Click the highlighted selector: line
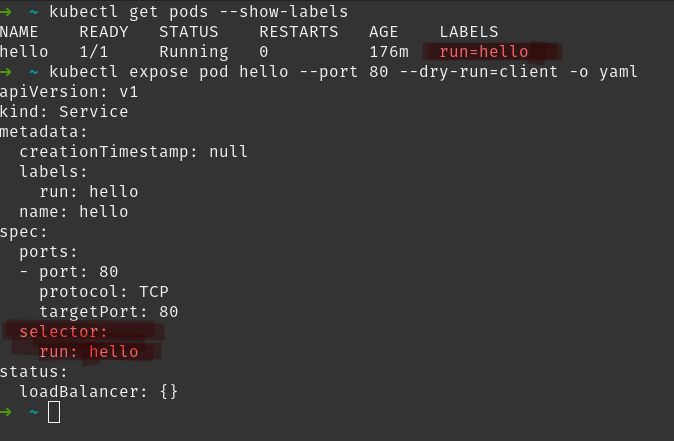 tap(62, 332)
